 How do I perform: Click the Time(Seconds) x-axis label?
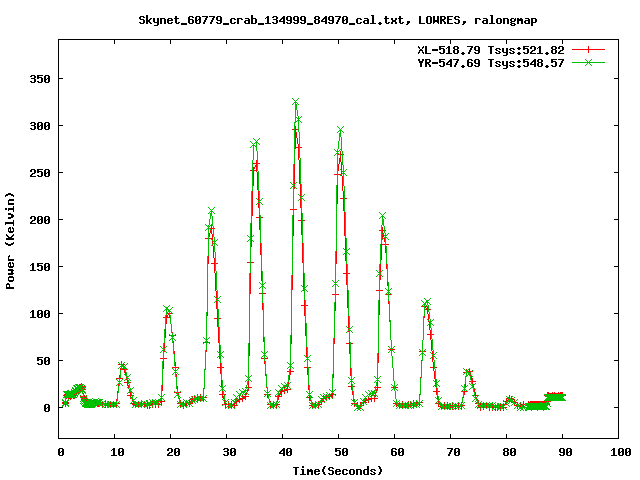tap(338, 471)
